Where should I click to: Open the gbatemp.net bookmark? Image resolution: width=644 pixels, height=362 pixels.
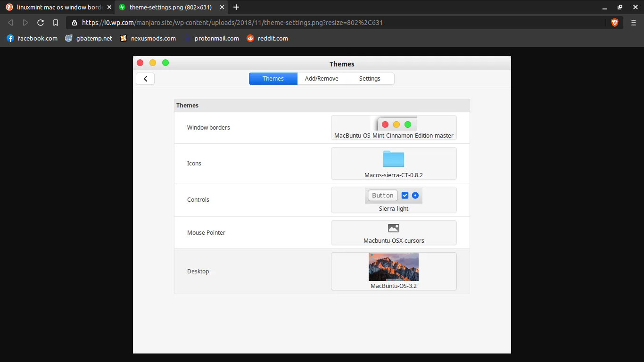point(89,38)
